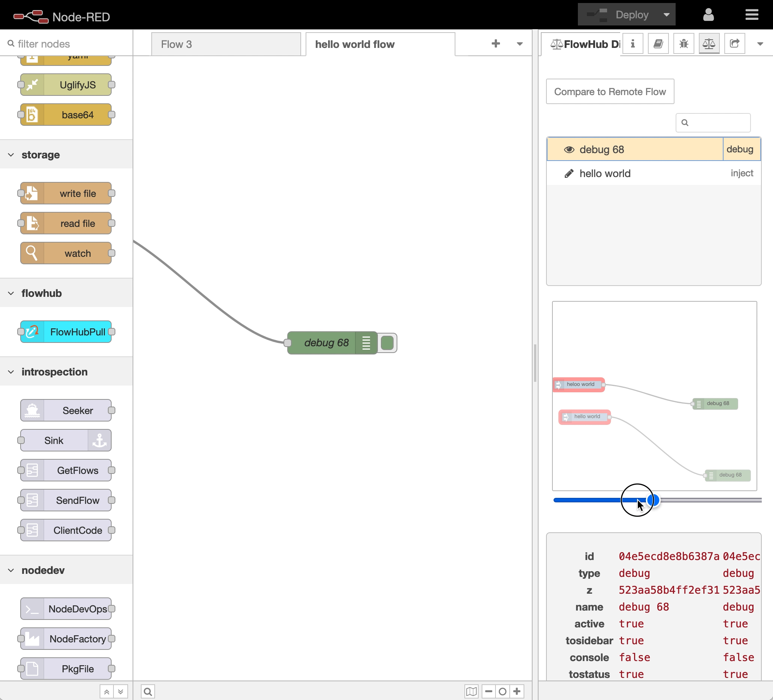Screen dimensions: 773x700
Task: Click the Node-RED logo
Action: [62, 16]
